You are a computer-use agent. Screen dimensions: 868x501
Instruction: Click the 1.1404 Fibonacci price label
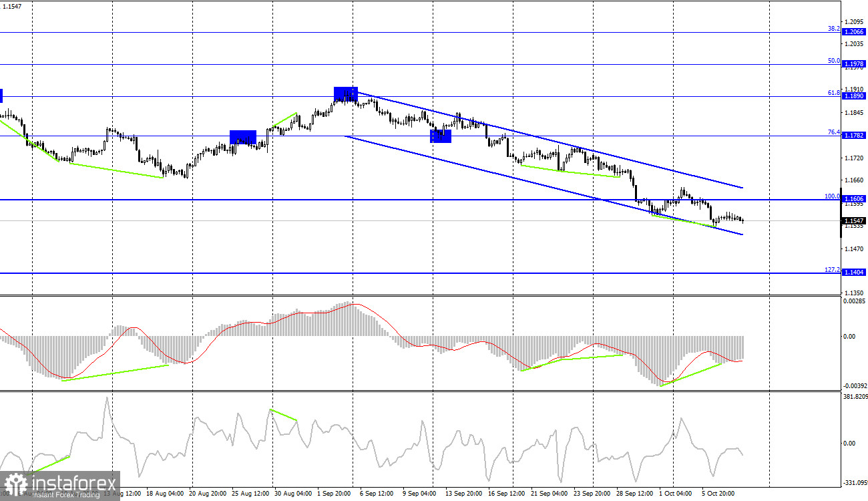pos(855,273)
